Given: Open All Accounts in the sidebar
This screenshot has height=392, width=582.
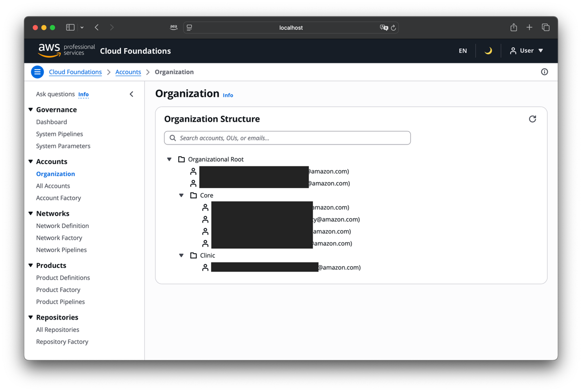Looking at the screenshot, I should [53, 186].
